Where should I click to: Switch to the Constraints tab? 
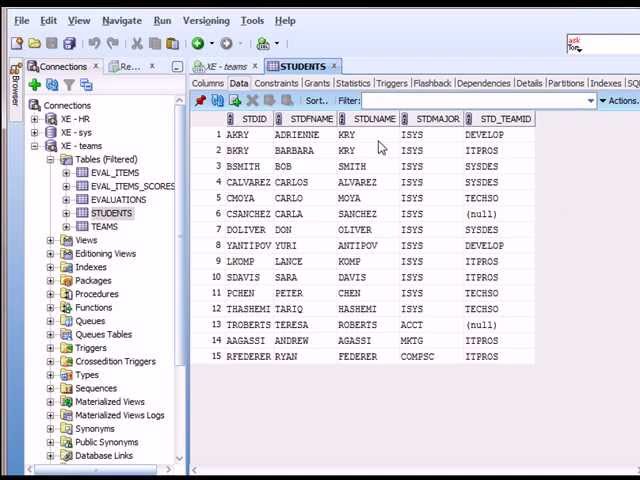(x=276, y=83)
